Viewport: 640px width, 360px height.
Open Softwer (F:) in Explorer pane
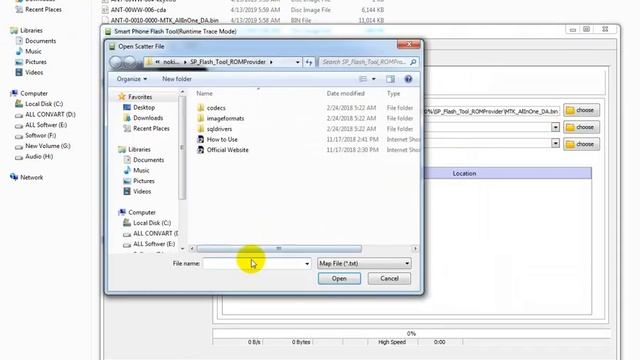tap(40, 136)
